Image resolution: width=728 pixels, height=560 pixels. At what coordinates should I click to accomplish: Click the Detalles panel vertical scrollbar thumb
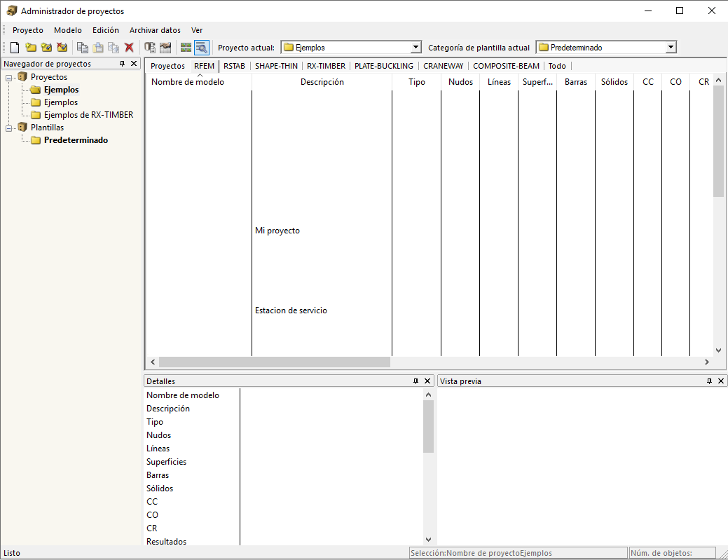coord(428,426)
